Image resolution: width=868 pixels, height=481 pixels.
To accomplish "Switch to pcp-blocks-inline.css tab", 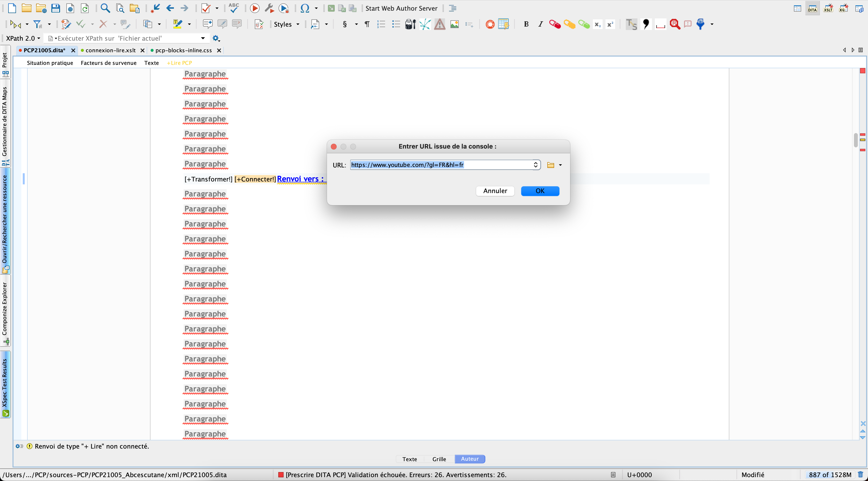I will tap(184, 50).
